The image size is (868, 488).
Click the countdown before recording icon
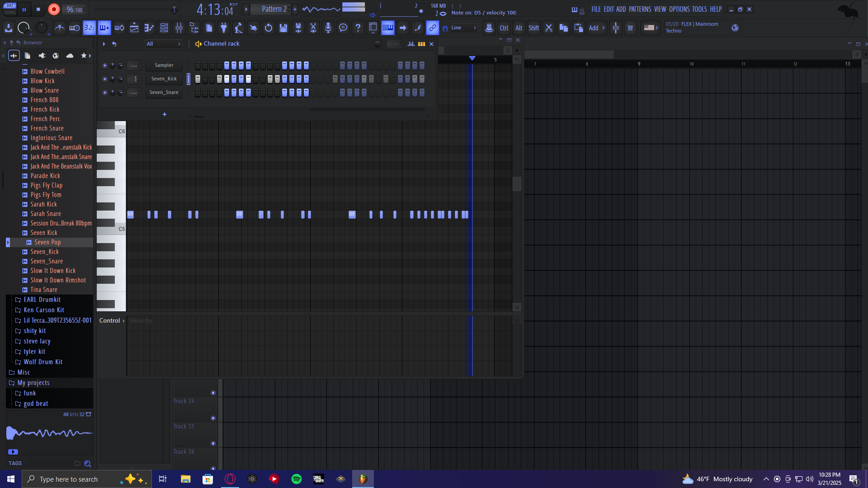pos(90,28)
